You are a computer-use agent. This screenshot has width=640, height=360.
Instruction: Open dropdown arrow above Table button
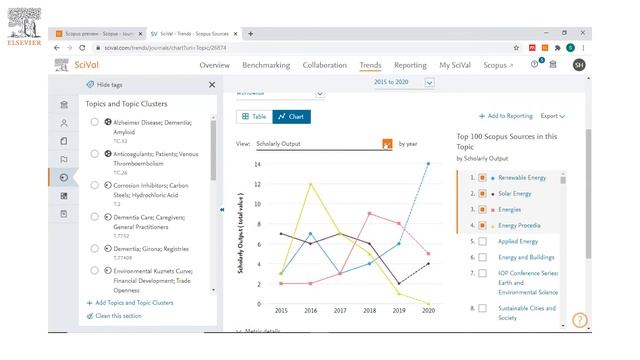[320, 94]
